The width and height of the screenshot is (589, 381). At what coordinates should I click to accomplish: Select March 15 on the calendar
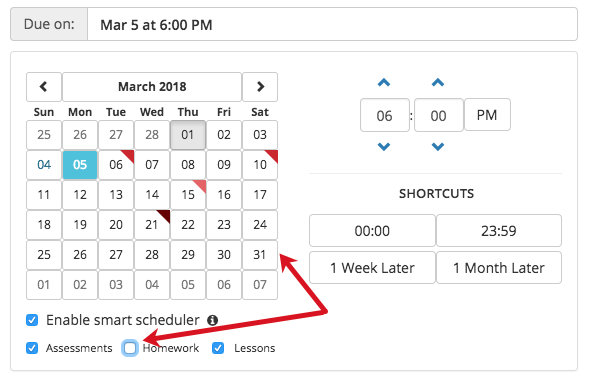click(x=188, y=195)
